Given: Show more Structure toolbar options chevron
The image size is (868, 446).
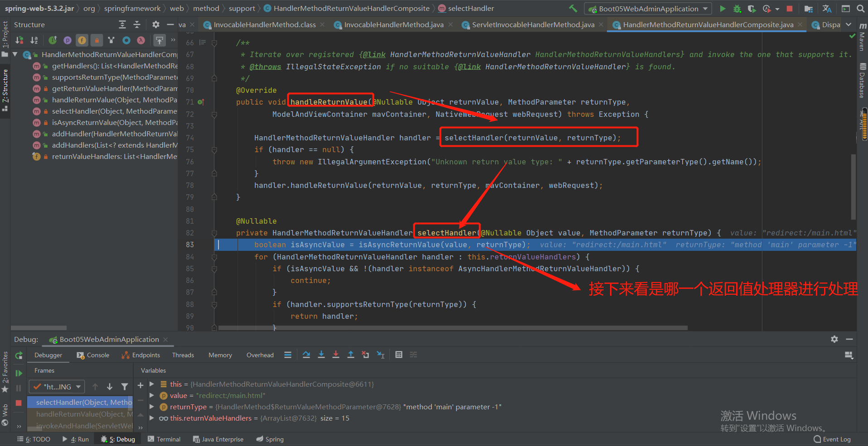Looking at the screenshot, I should click(173, 40).
